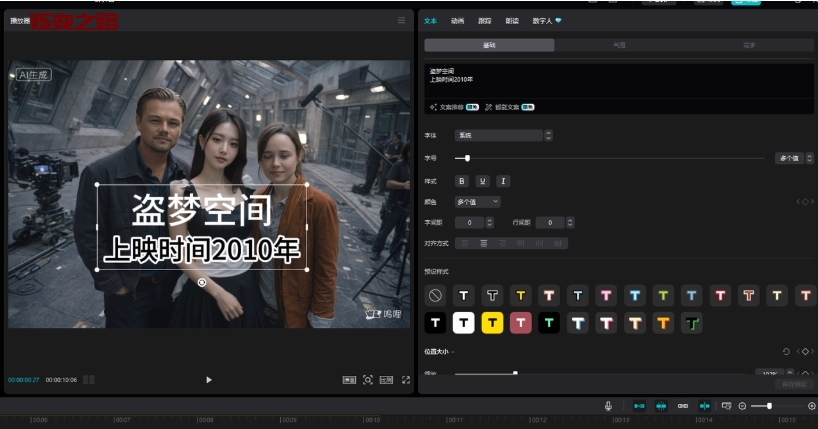Click the timeline zoom-in plus icon
The image size is (818, 429).
[x=811, y=406]
